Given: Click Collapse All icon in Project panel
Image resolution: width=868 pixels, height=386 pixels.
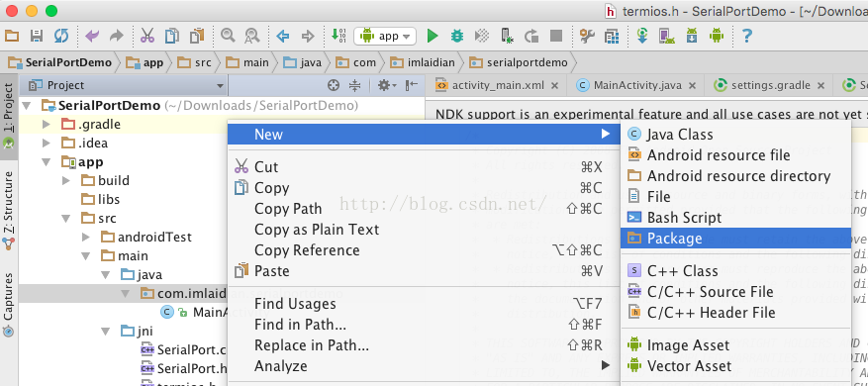Looking at the screenshot, I should [355, 85].
